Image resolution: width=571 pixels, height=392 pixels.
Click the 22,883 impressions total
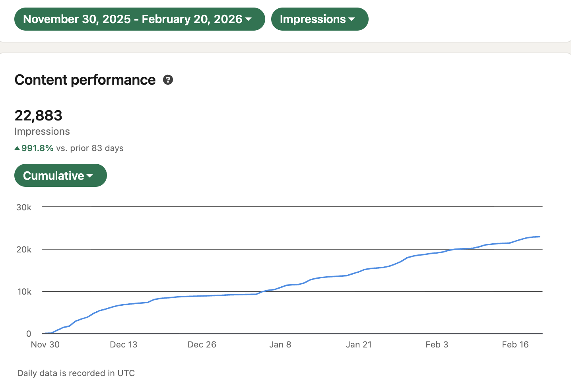click(38, 115)
